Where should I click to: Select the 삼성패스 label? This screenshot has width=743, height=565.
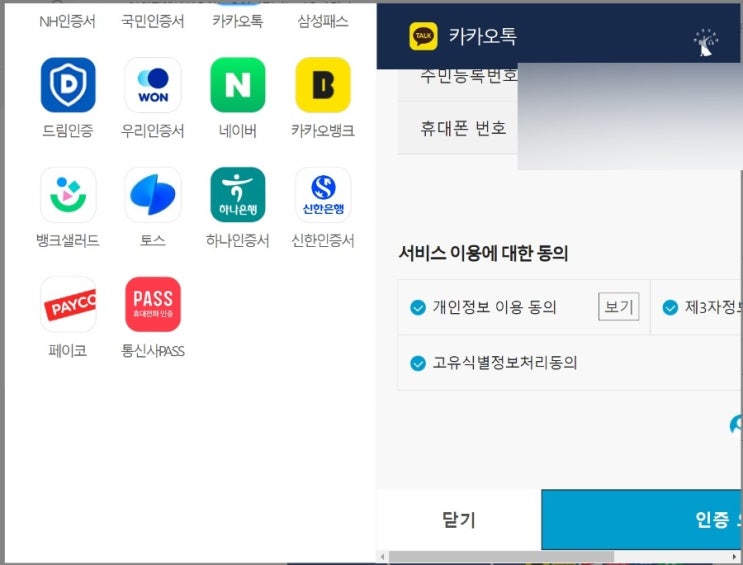click(x=323, y=21)
